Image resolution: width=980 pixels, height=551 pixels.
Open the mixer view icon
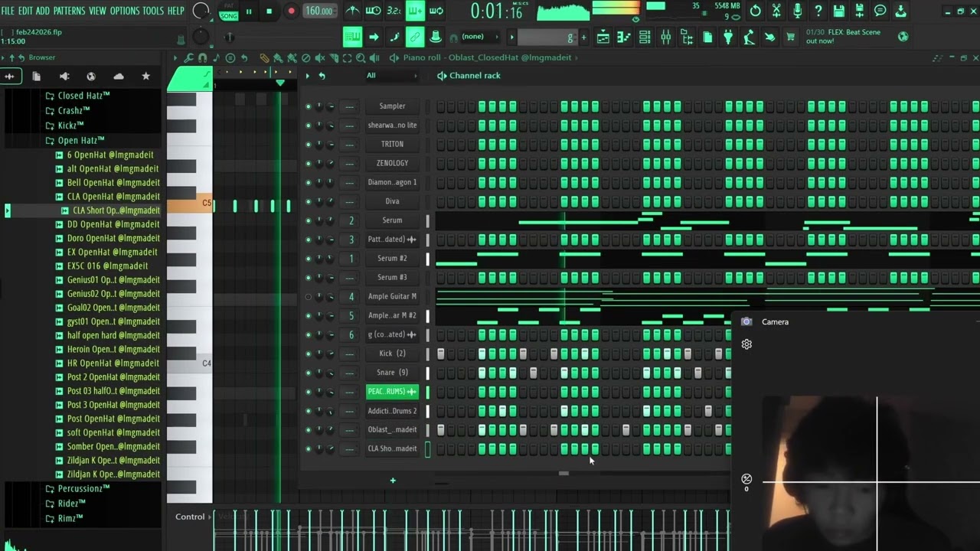pyautogui.click(x=665, y=36)
